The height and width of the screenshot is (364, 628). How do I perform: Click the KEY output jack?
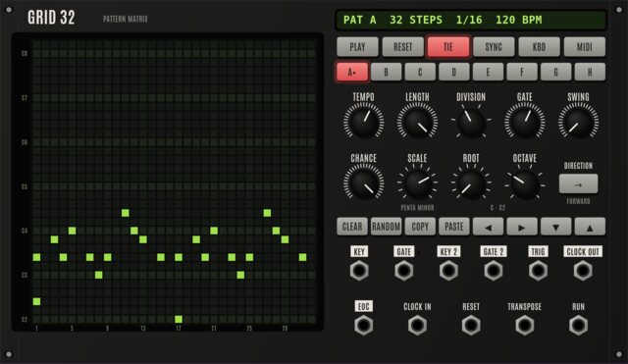(x=359, y=271)
